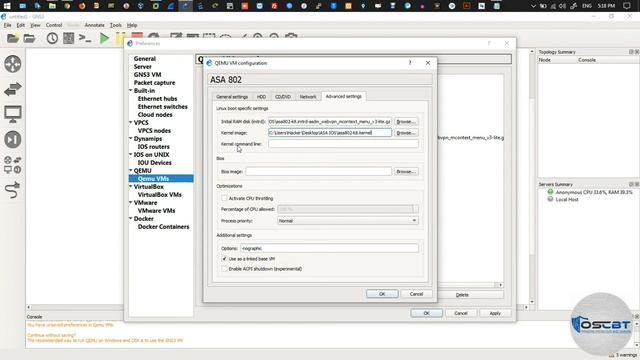Click the Options text field containing -nographic
Screen dimensions: 640x360
329,248
